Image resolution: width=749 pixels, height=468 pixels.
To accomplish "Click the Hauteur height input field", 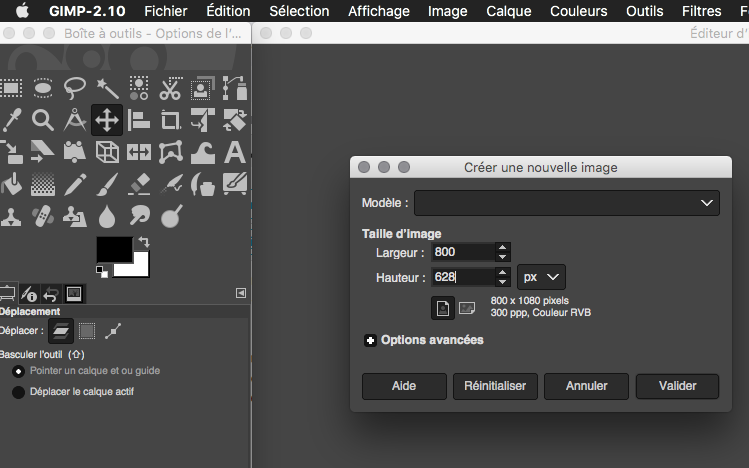I will click(462, 277).
